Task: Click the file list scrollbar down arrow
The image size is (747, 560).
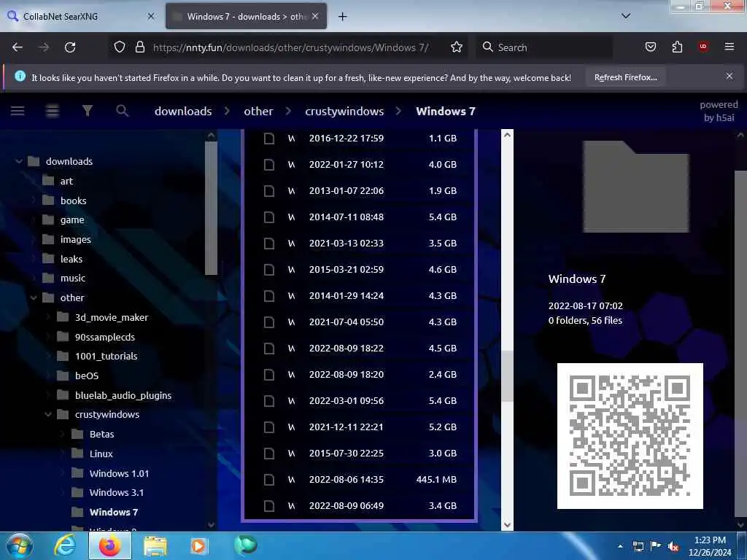Action: (x=507, y=525)
